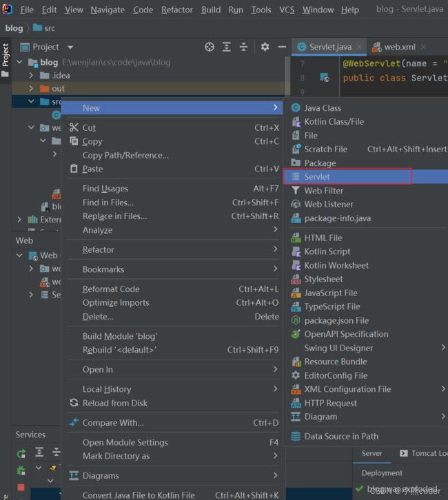Image resolution: width=448 pixels, height=500 pixels.
Task: Toggle the Project tool window side button
Action: coord(5,61)
